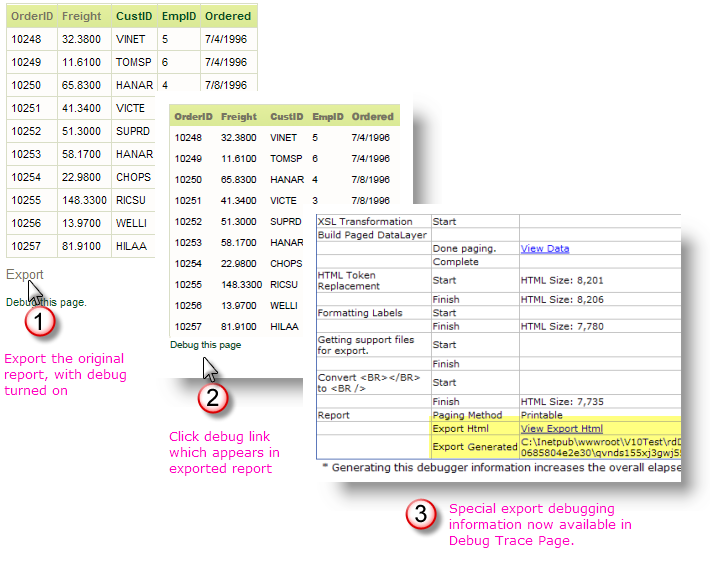Click Freight header in the original report
Image resolution: width=724 pixels, height=572 pixels.
(x=81, y=16)
